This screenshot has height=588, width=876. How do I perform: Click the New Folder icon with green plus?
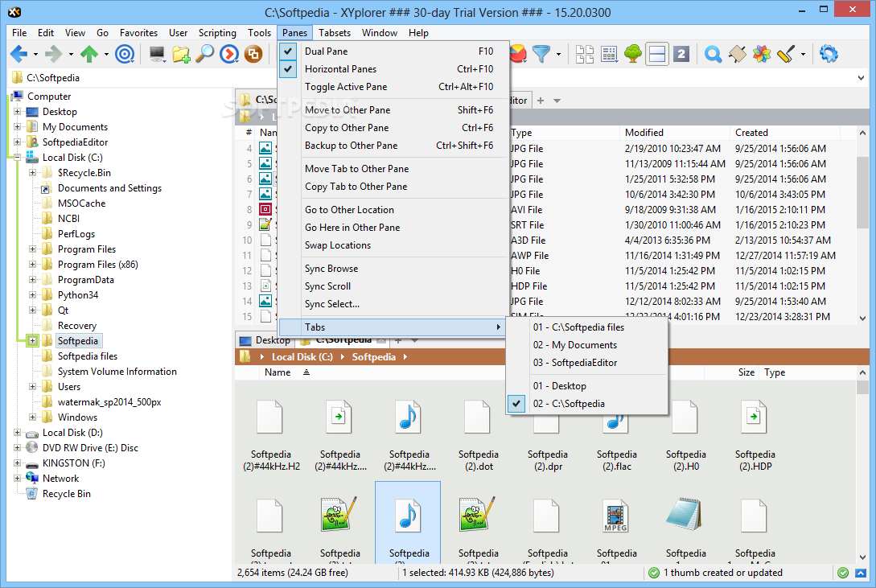(x=181, y=54)
